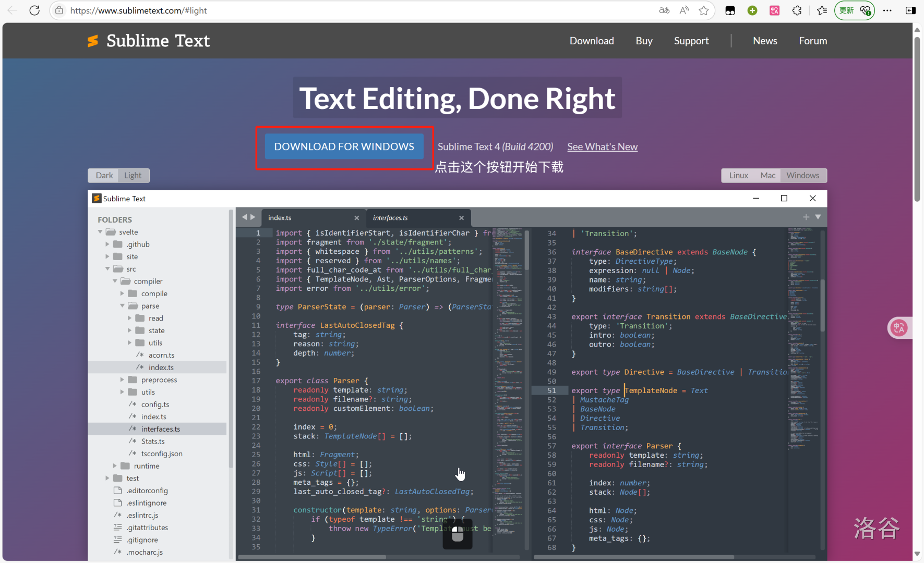
Task: Click the browser Settings ellipsis icon
Action: pyautogui.click(x=888, y=10)
